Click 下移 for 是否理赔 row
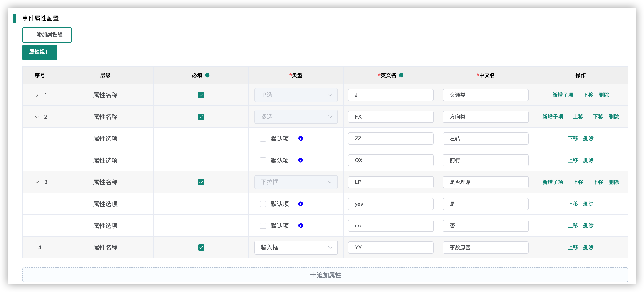 [x=598, y=182]
